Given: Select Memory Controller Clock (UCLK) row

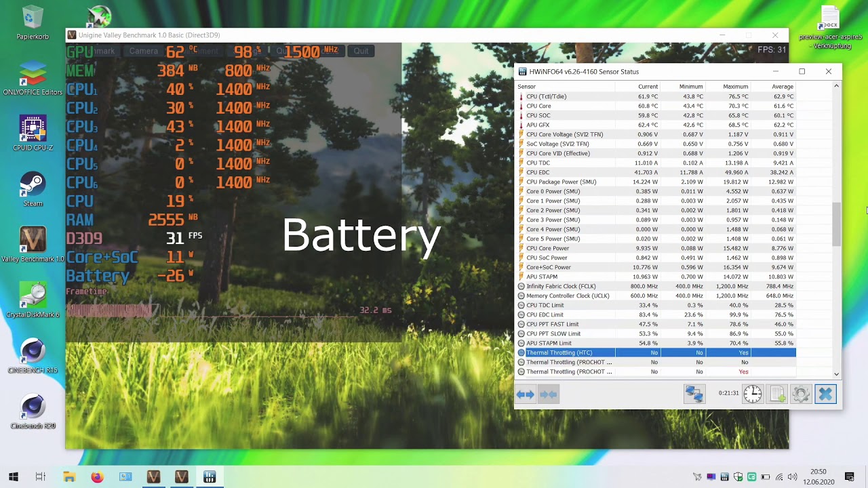Looking at the screenshot, I should [x=655, y=296].
